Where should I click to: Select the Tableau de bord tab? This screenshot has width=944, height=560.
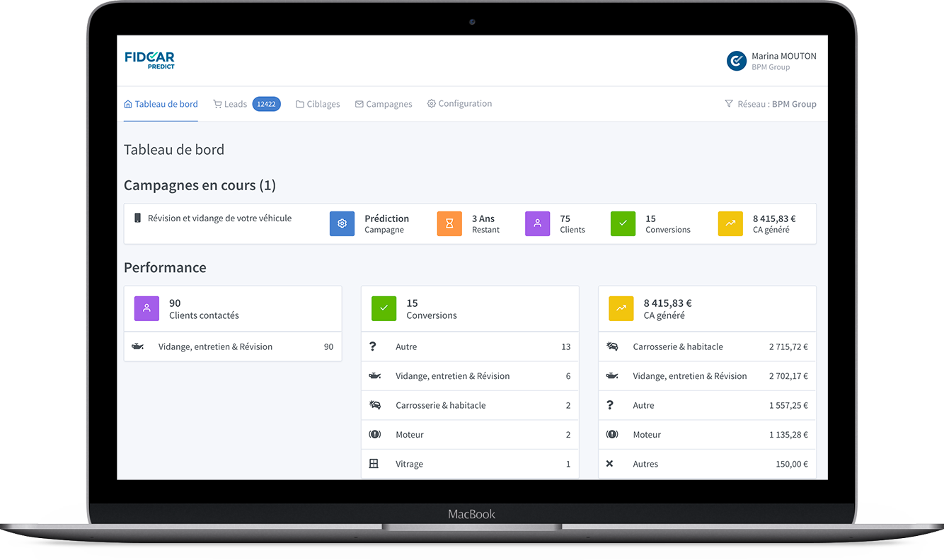pos(161,104)
